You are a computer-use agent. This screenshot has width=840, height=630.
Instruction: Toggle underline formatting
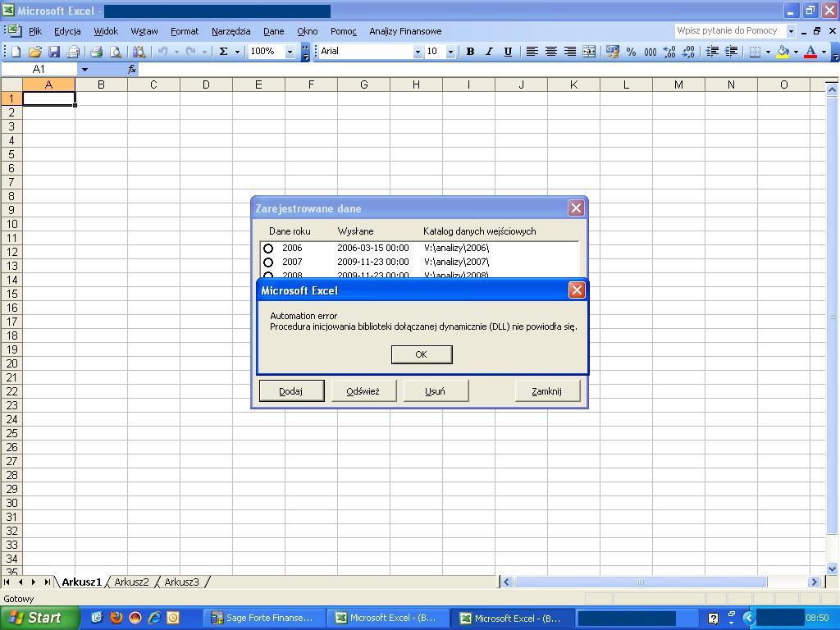[x=508, y=52]
